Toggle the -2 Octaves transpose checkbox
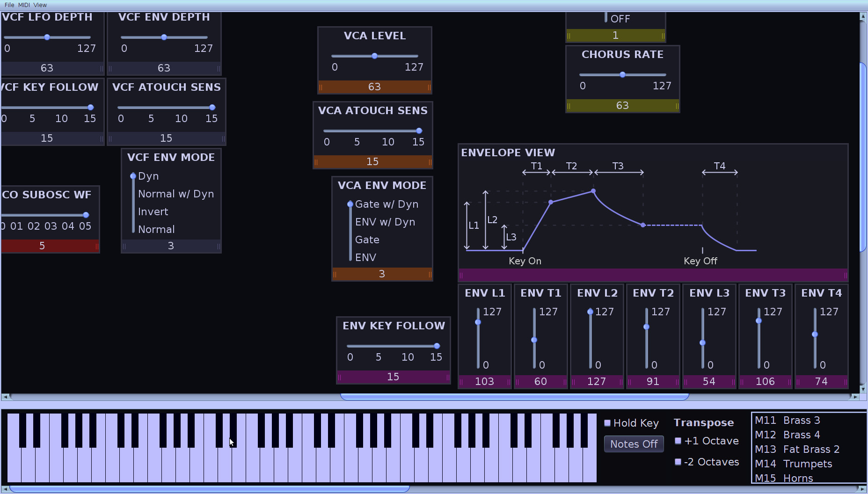This screenshot has height=494, width=868. pos(678,462)
